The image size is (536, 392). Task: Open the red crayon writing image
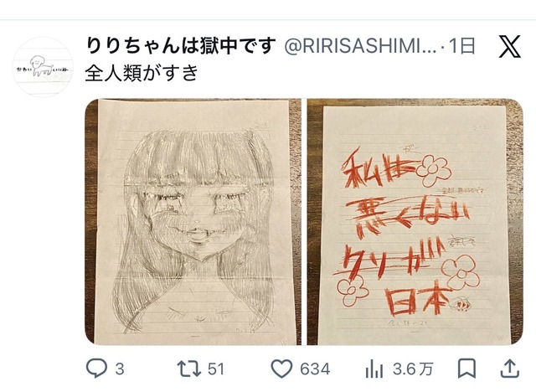tap(415, 222)
